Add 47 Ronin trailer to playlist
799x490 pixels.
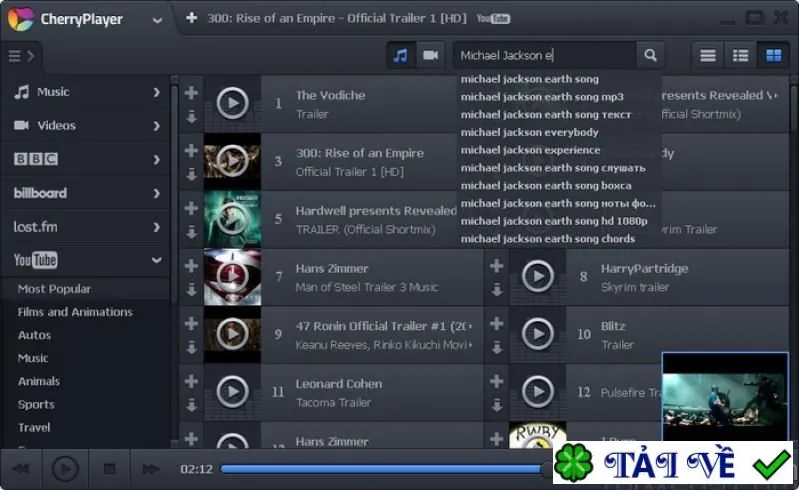191,323
